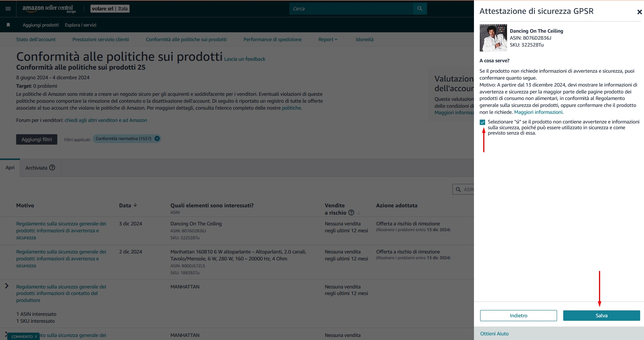The height and width of the screenshot is (340, 644).
Task: Switch to the Archiviata tab
Action: point(36,168)
